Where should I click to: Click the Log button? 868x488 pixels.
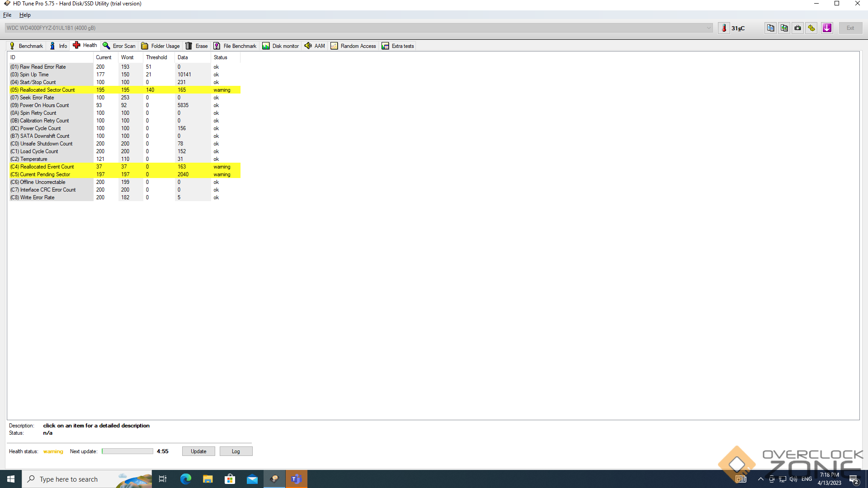pos(236,451)
